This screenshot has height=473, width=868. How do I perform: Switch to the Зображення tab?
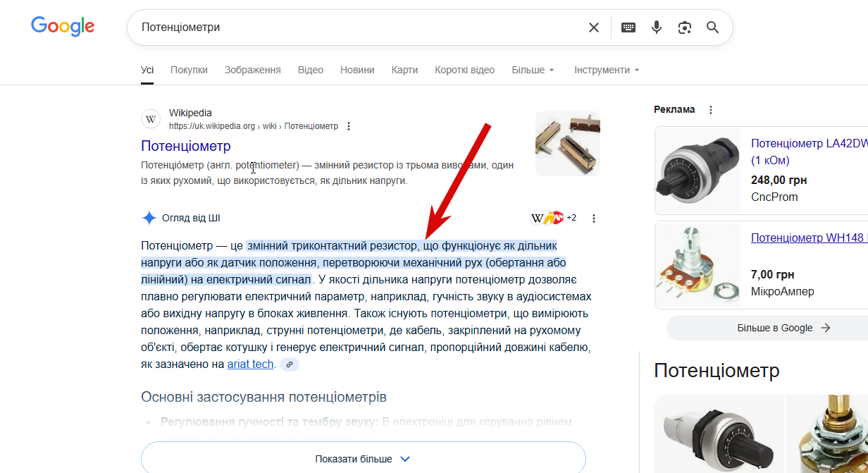pos(253,70)
